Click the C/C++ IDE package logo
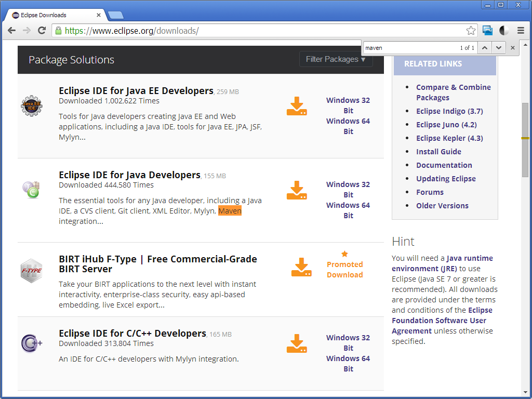The width and height of the screenshot is (532, 399). pyautogui.click(x=31, y=343)
